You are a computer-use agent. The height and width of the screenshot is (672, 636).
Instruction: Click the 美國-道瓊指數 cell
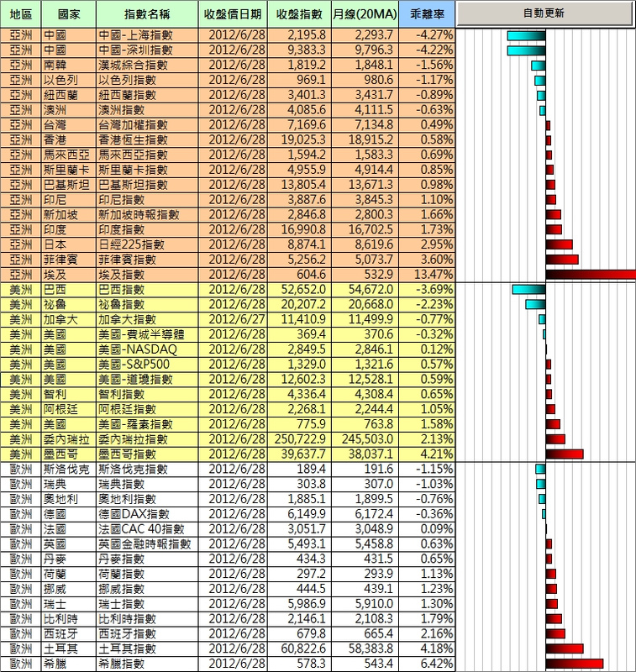click(147, 380)
